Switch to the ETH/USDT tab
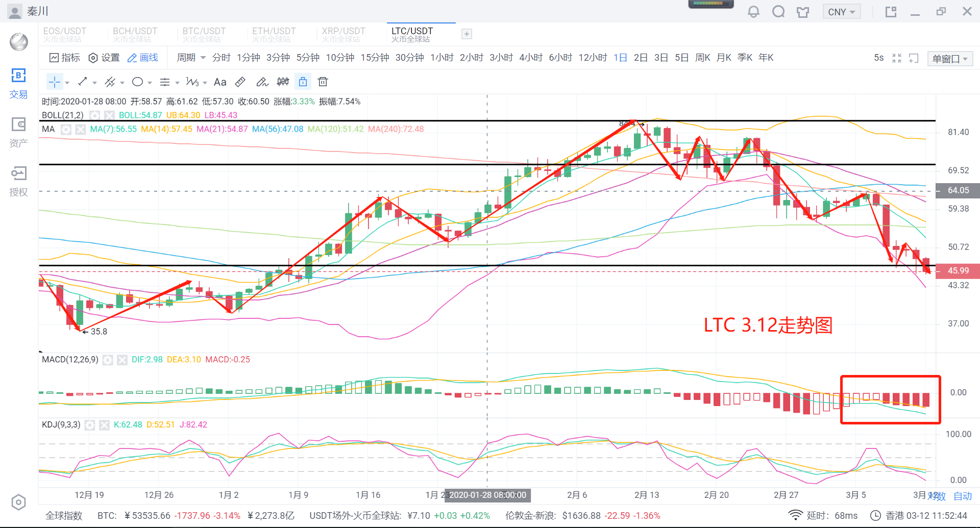 pyautogui.click(x=274, y=34)
